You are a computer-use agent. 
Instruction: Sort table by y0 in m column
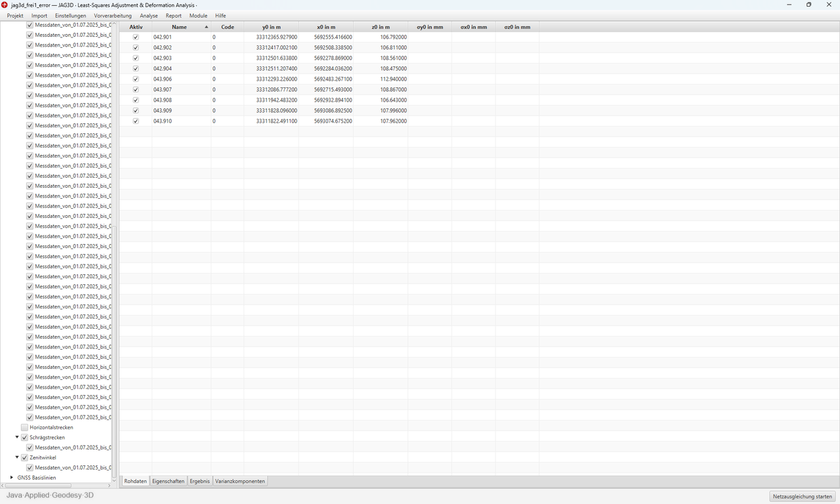[x=271, y=27]
